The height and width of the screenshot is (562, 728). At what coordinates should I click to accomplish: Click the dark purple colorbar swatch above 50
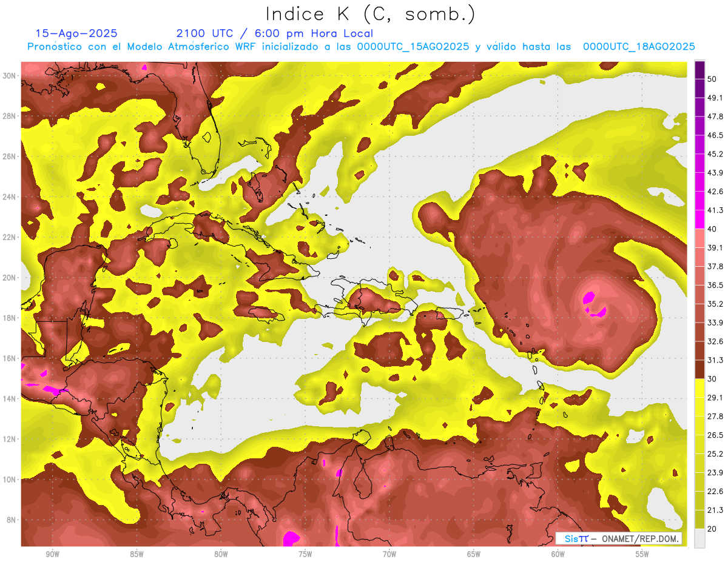(x=700, y=70)
